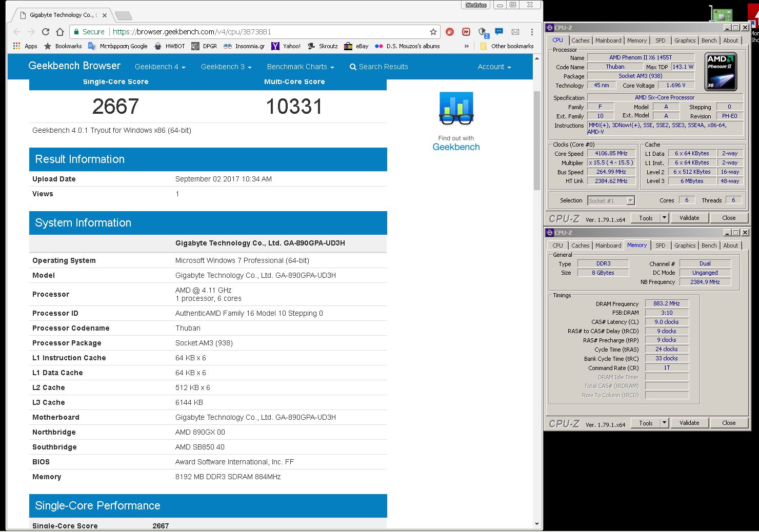Click the page vertical scrollbar thumb

(537, 140)
